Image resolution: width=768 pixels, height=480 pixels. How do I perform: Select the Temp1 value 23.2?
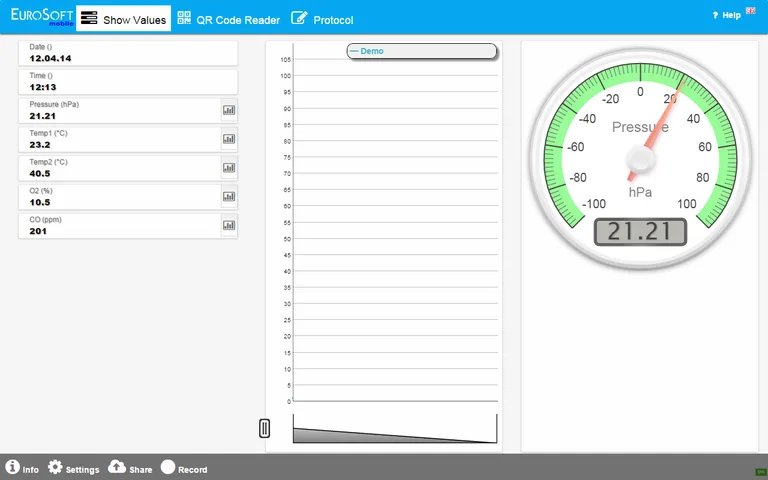(x=40, y=145)
